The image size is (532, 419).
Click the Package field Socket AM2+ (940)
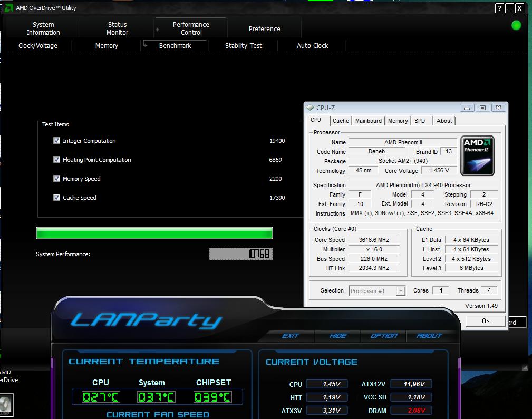click(x=403, y=161)
